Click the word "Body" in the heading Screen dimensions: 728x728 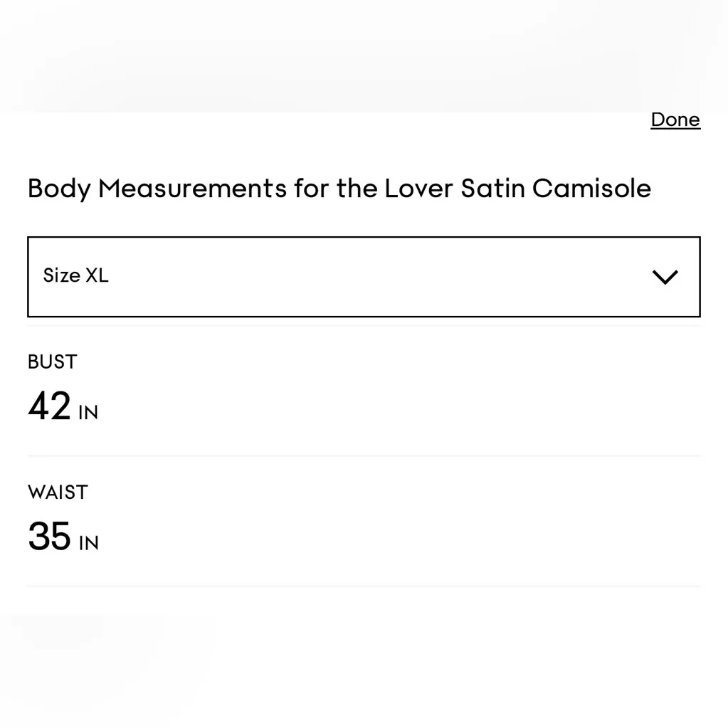click(59, 189)
